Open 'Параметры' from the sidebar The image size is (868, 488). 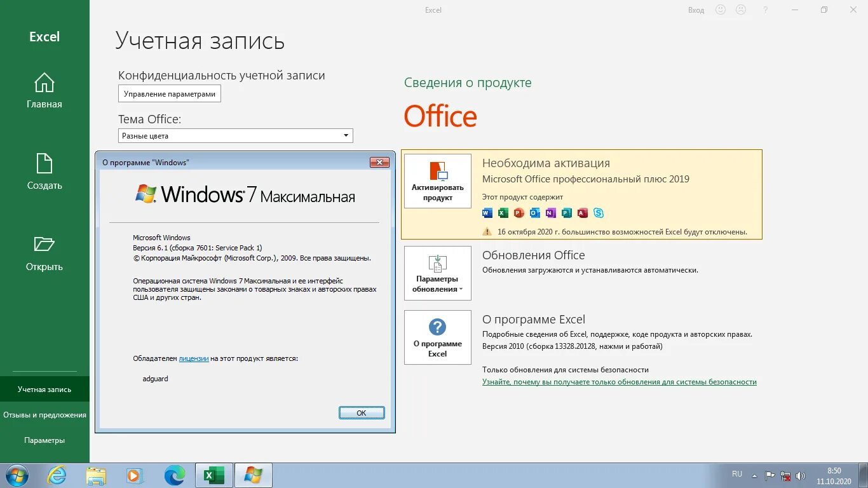coord(44,440)
